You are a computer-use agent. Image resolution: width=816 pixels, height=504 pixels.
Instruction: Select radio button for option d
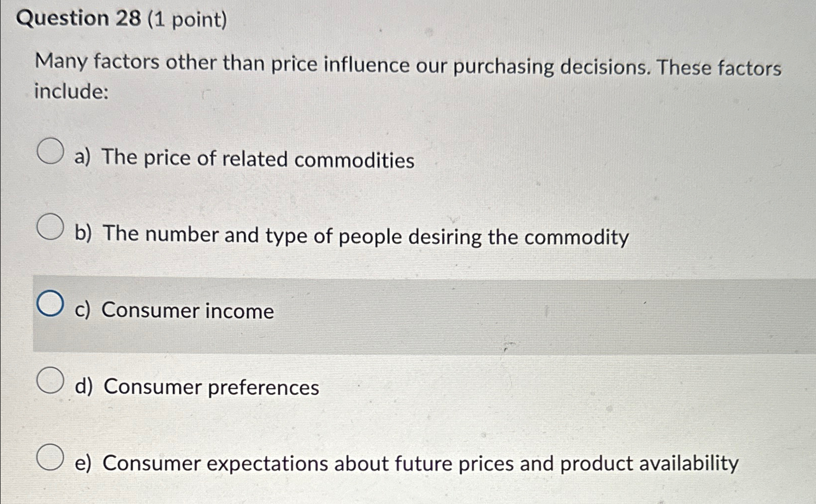[x=51, y=380]
